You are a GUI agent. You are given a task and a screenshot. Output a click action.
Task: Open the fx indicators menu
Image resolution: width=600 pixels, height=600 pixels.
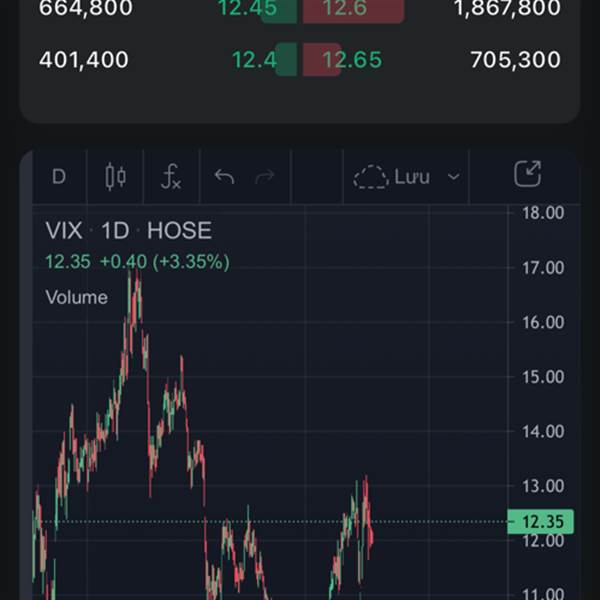point(171,176)
